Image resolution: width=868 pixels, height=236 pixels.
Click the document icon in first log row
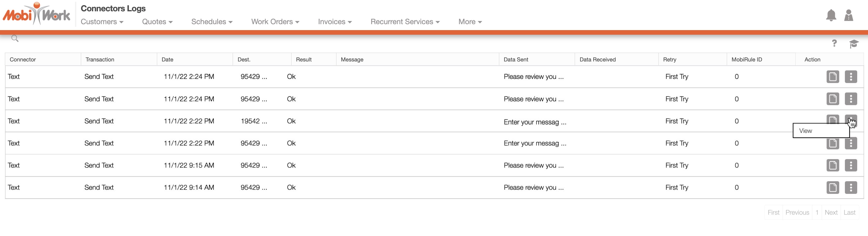click(x=833, y=77)
